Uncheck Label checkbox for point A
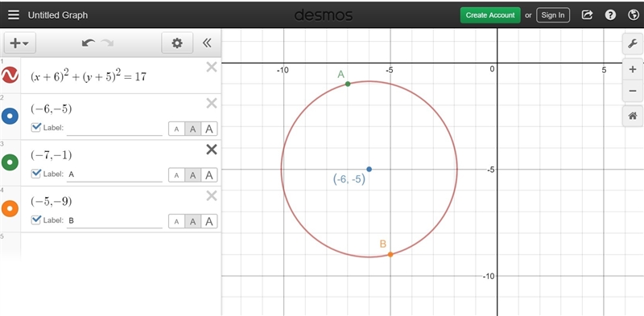Screen dimensions: 644x316 (x=36, y=174)
